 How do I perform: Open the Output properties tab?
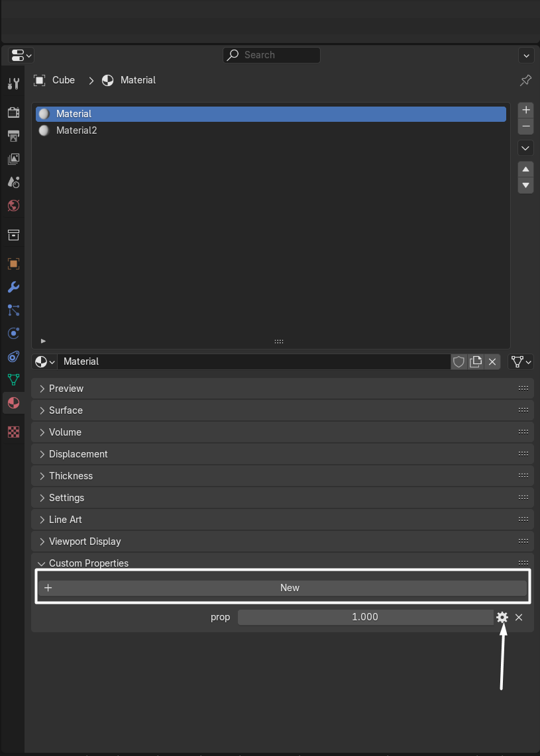pos(13,136)
